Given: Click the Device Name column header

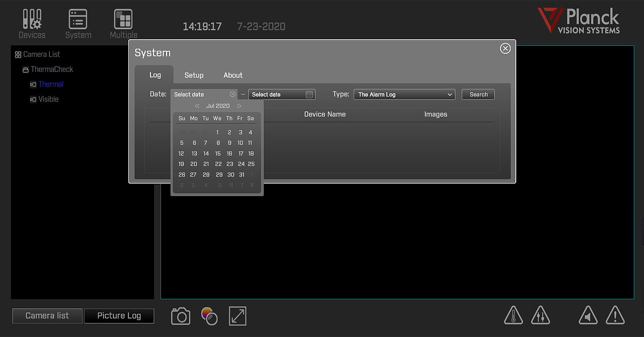Looking at the screenshot, I should coord(325,114).
